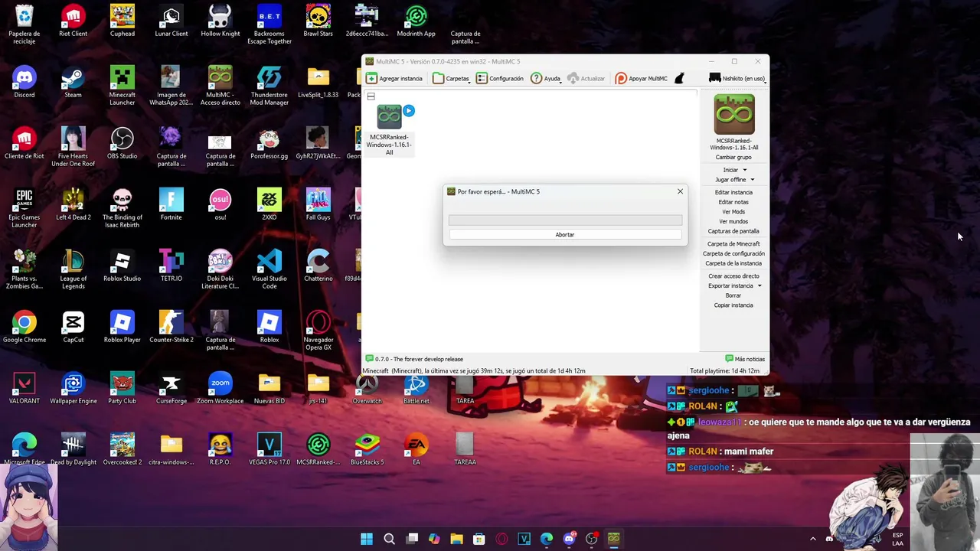Open VEGAS Pro 17.0 desktop icon
Screen dimensions: 980x551
(x=269, y=450)
